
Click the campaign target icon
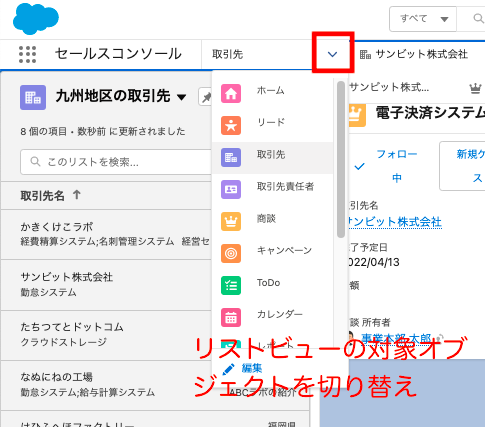231,253
